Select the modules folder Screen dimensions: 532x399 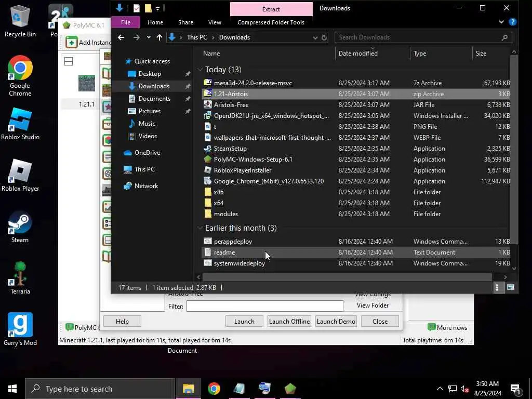pyautogui.click(x=356, y=214)
